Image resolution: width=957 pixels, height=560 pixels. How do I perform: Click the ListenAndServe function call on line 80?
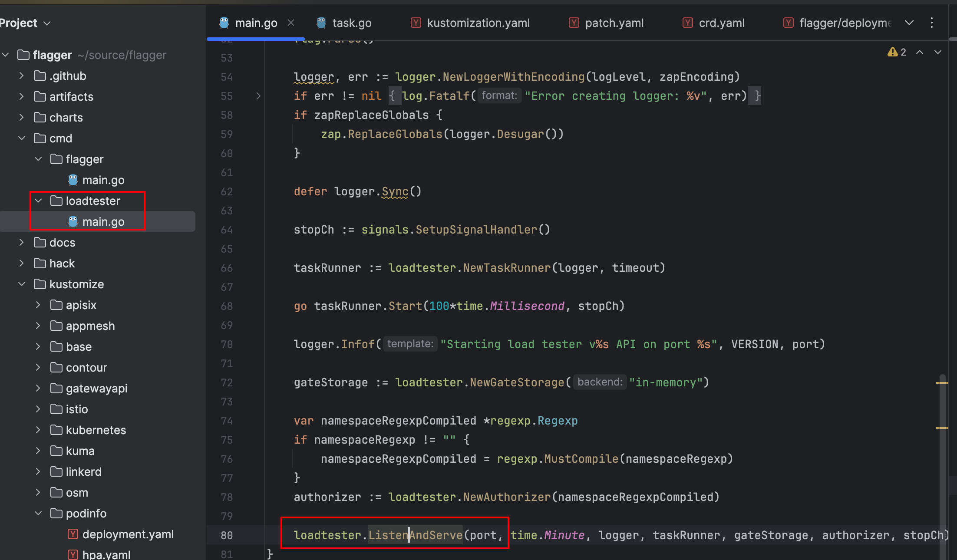pos(416,535)
